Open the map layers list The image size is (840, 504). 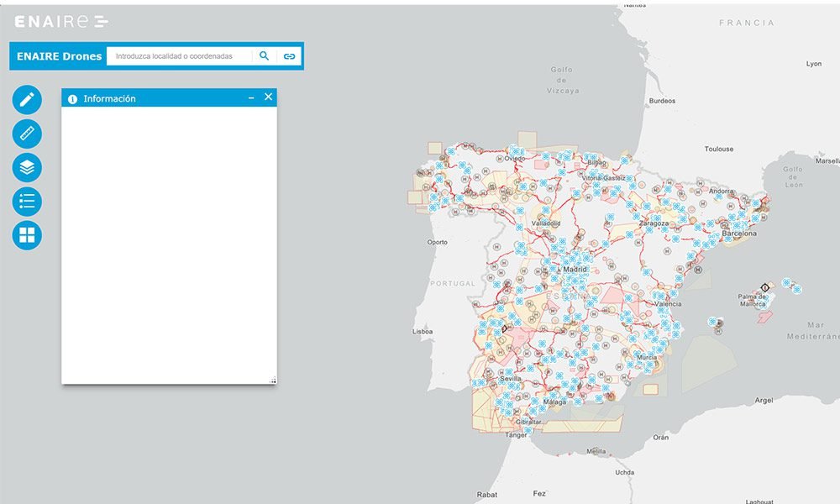click(x=27, y=167)
